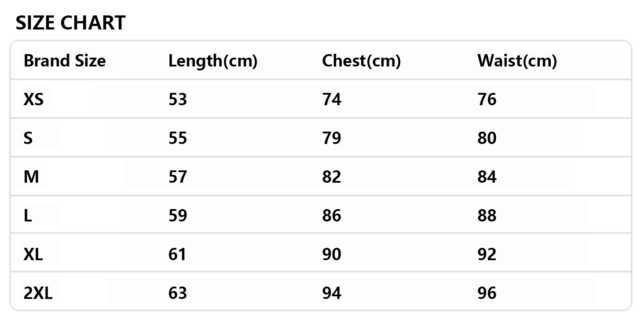
Task: Select the XL size row label
Action: [x=33, y=254]
